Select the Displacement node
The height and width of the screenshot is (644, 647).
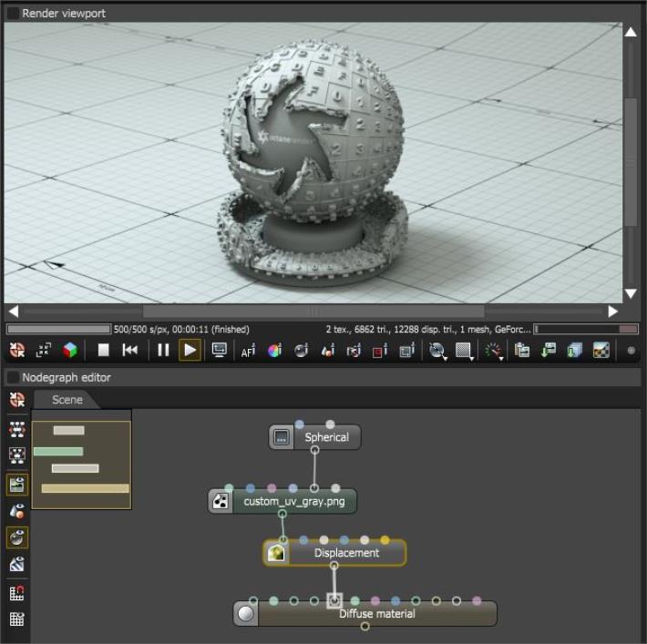tap(334, 553)
